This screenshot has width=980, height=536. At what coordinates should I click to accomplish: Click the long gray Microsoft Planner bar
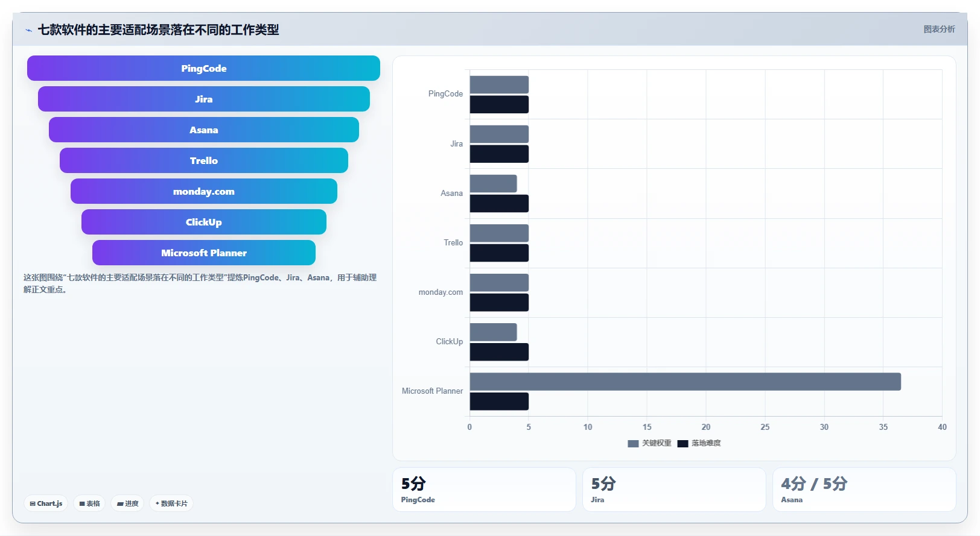(x=685, y=381)
